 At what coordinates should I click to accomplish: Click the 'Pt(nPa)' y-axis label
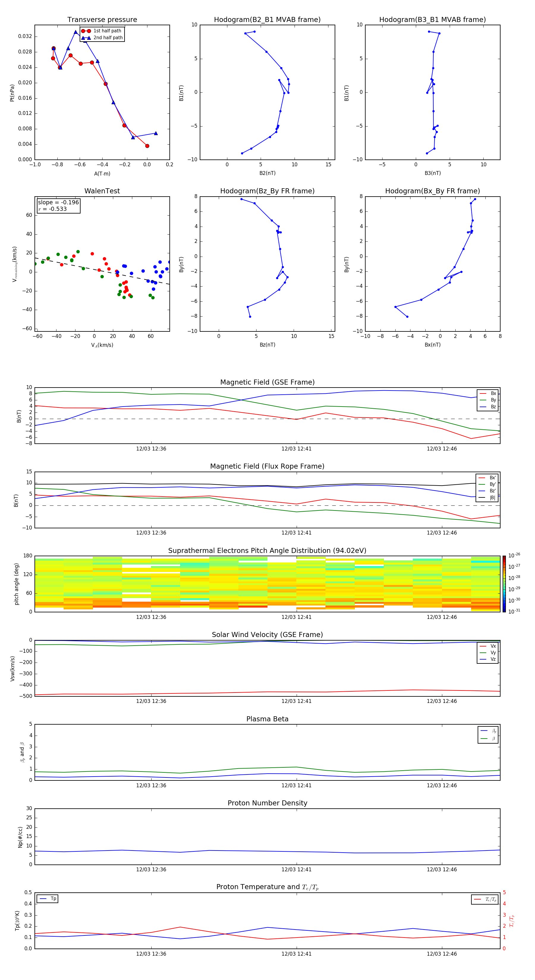pyautogui.click(x=12, y=92)
